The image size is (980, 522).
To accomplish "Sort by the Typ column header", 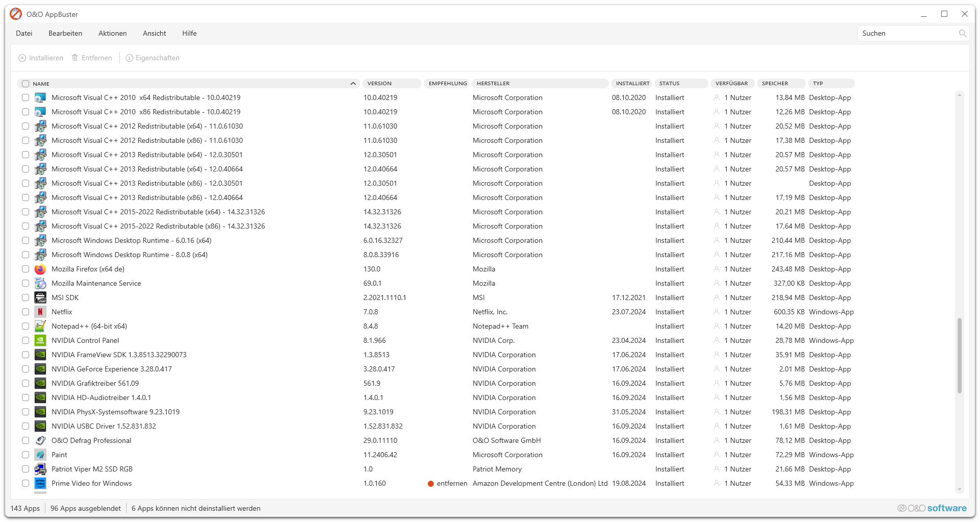I will point(831,84).
